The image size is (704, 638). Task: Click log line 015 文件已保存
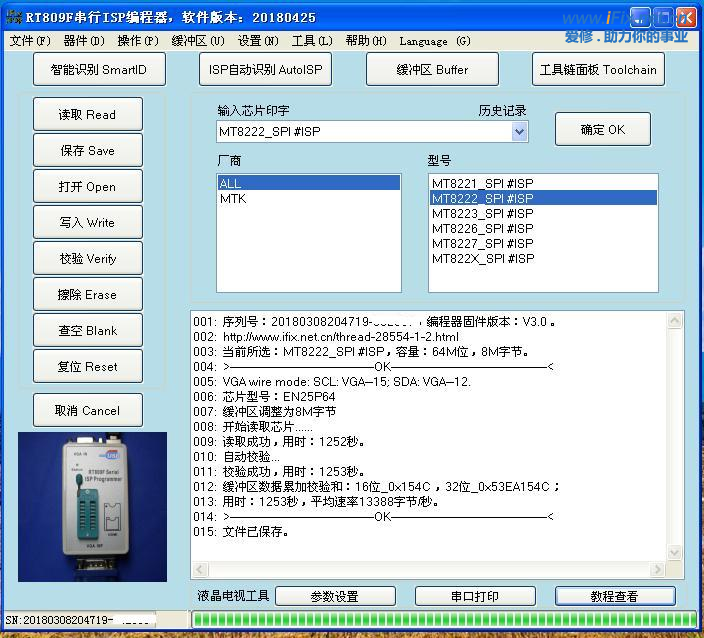[x=241, y=532]
